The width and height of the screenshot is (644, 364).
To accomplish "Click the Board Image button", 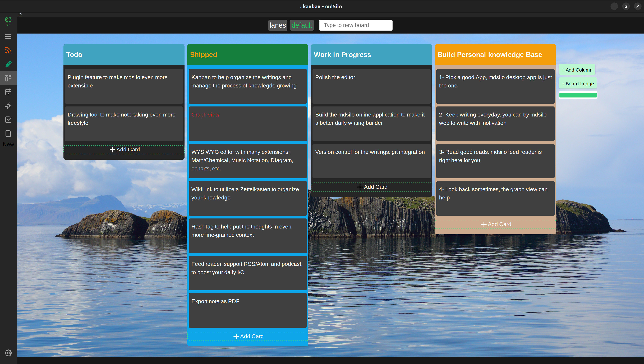I will coord(577,84).
